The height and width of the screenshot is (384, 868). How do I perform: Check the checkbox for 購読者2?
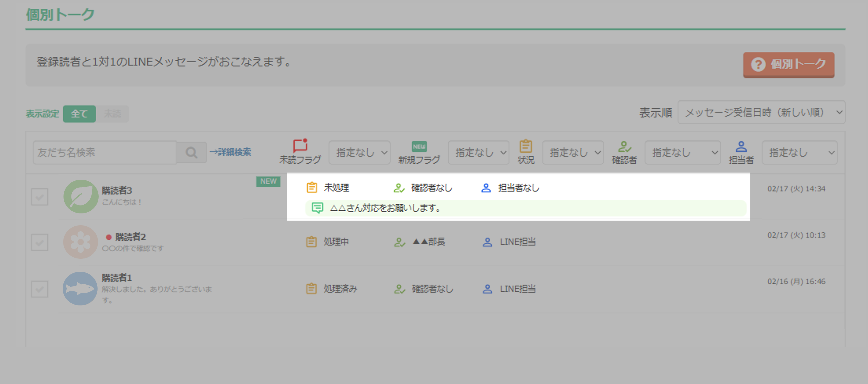40,242
